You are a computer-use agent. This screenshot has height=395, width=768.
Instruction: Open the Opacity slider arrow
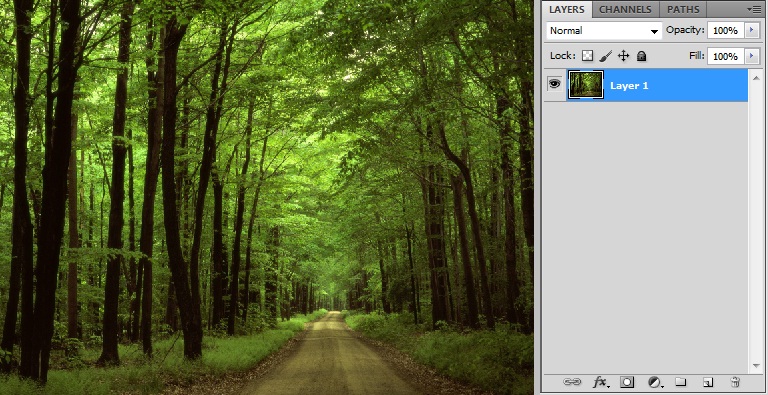click(x=752, y=30)
